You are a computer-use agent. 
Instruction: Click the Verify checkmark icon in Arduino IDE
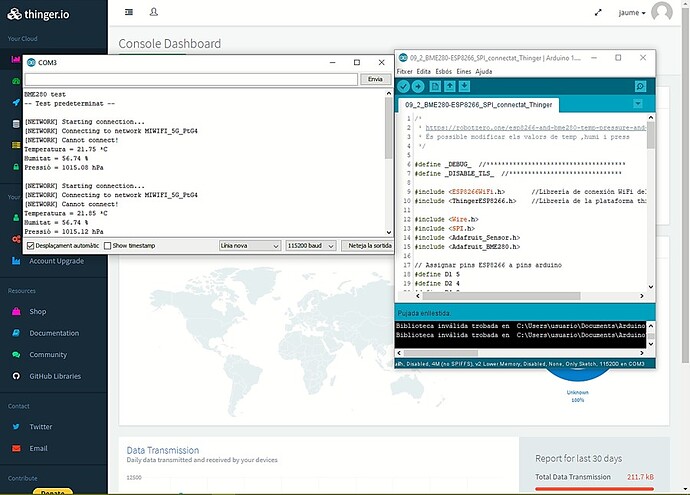404,87
